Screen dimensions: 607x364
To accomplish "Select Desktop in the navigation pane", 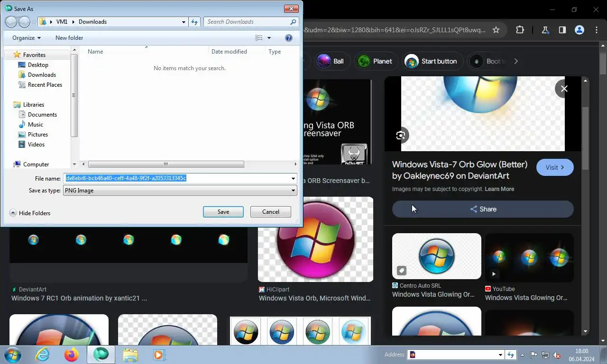I will click(x=38, y=65).
